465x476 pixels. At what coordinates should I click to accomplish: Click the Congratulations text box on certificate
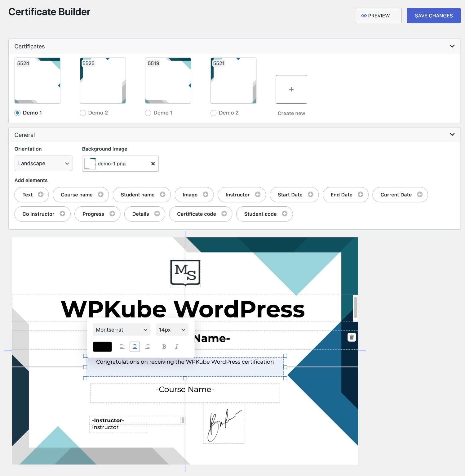point(185,367)
